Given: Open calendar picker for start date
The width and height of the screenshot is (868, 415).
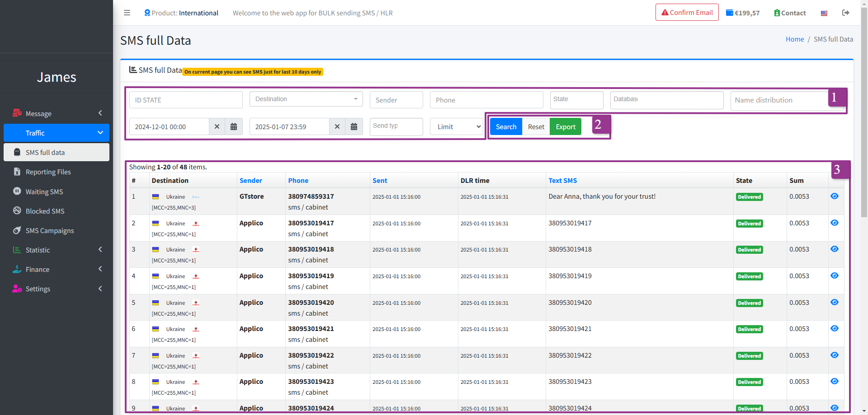Looking at the screenshot, I should (234, 127).
